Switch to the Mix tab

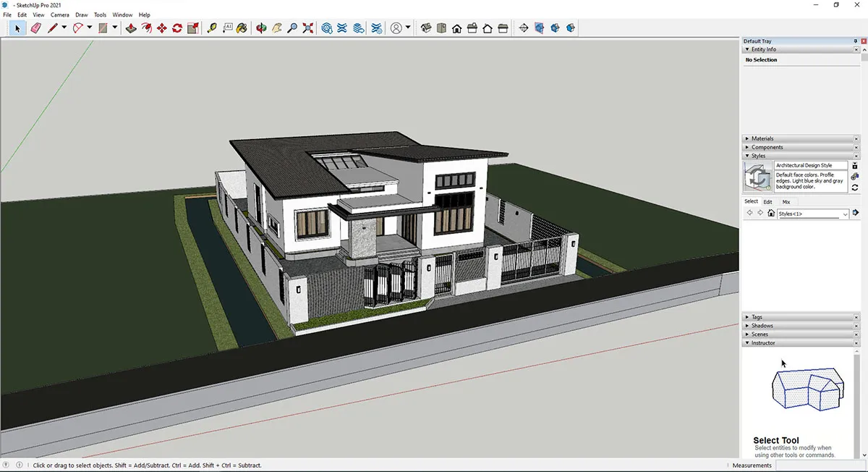(786, 201)
